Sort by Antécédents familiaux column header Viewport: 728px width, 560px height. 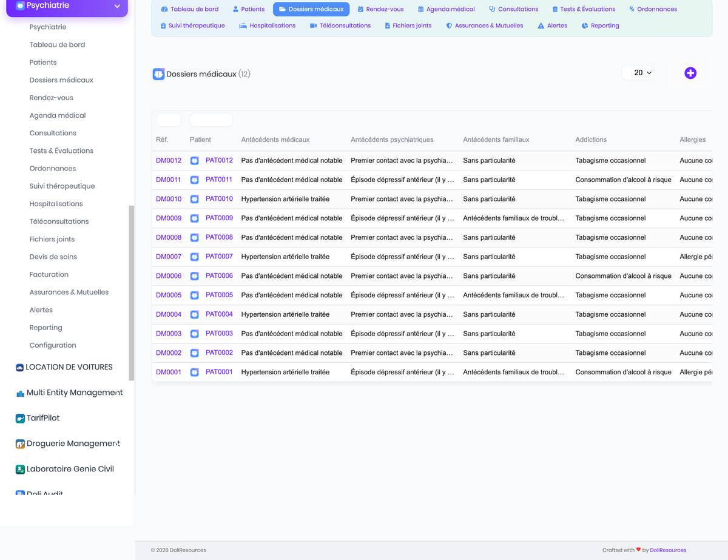point(496,140)
